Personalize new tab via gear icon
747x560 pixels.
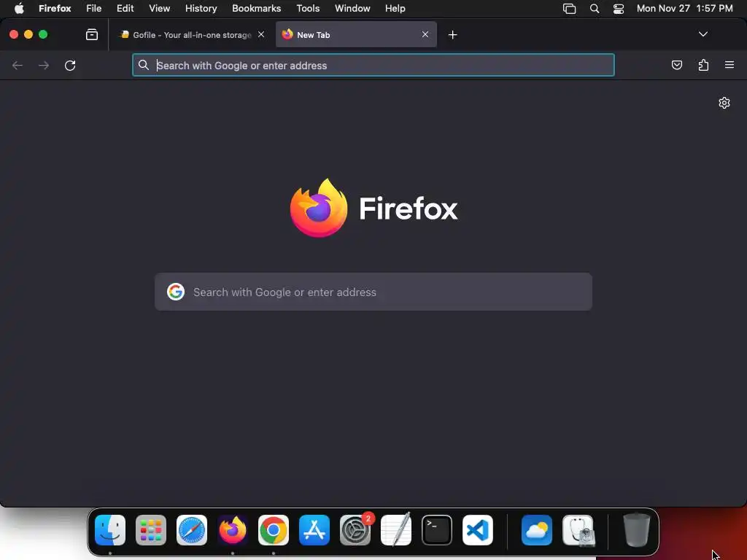tap(724, 103)
